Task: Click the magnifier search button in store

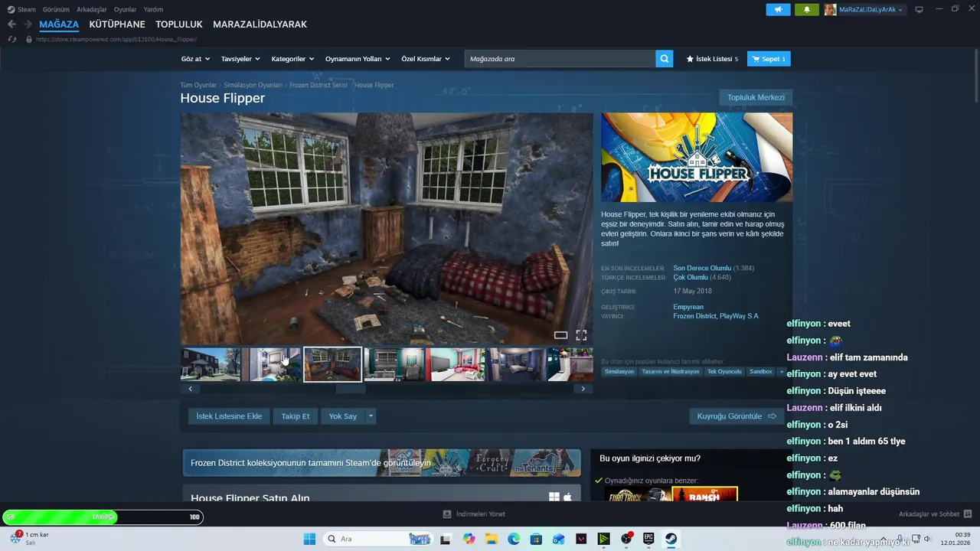Action: point(665,58)
